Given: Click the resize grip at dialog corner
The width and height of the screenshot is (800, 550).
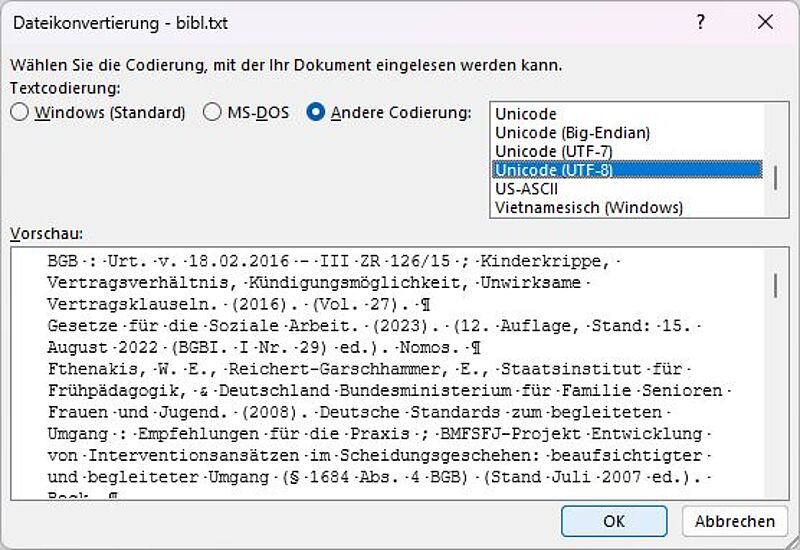Looking at the screenshot, I should pyautogui.click(x=793, y=543).
